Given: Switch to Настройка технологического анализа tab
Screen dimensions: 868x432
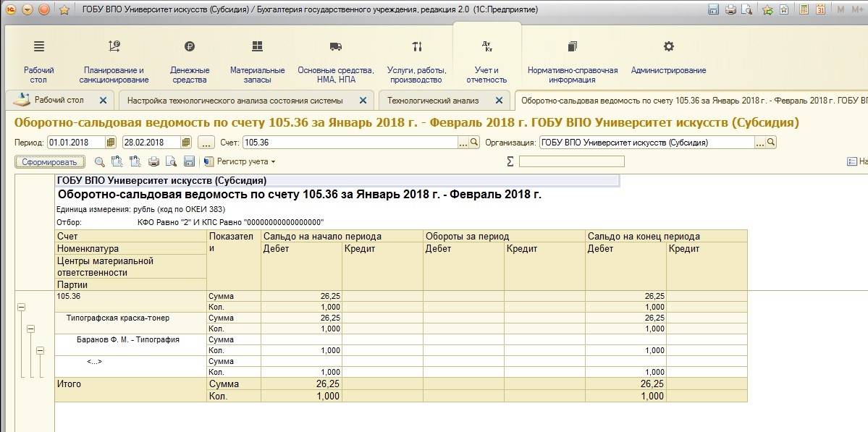Looking at the screenshot, I should 235,101.
